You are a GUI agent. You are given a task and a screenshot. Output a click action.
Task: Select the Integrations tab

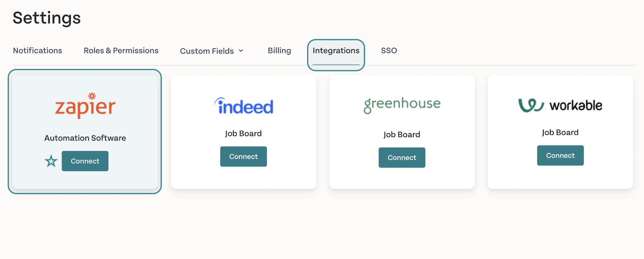click(336, 51)
